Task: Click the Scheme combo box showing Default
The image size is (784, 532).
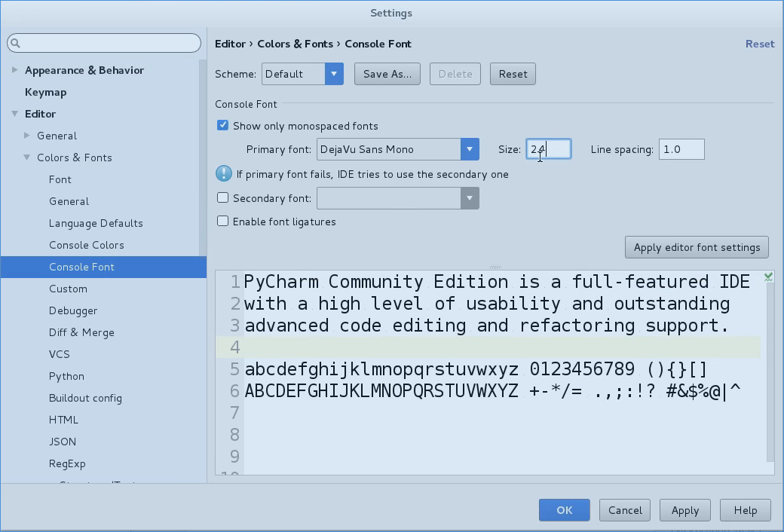Action: point(302,74)
